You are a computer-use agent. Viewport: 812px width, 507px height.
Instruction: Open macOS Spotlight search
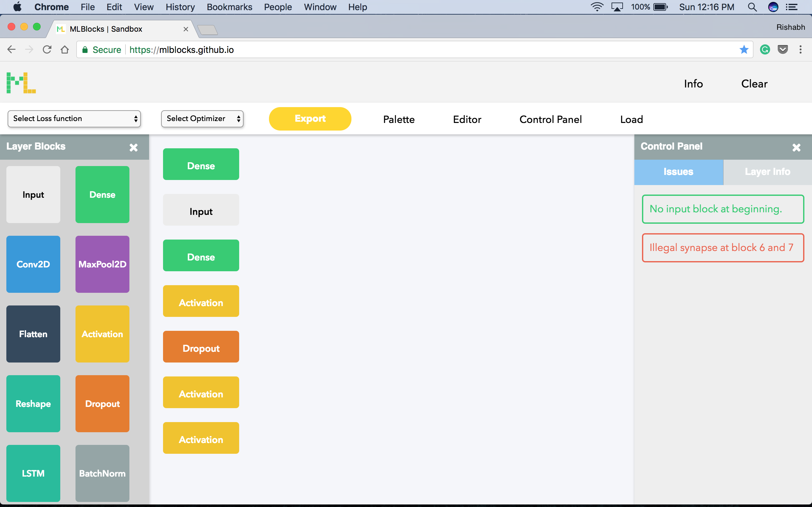752,7
